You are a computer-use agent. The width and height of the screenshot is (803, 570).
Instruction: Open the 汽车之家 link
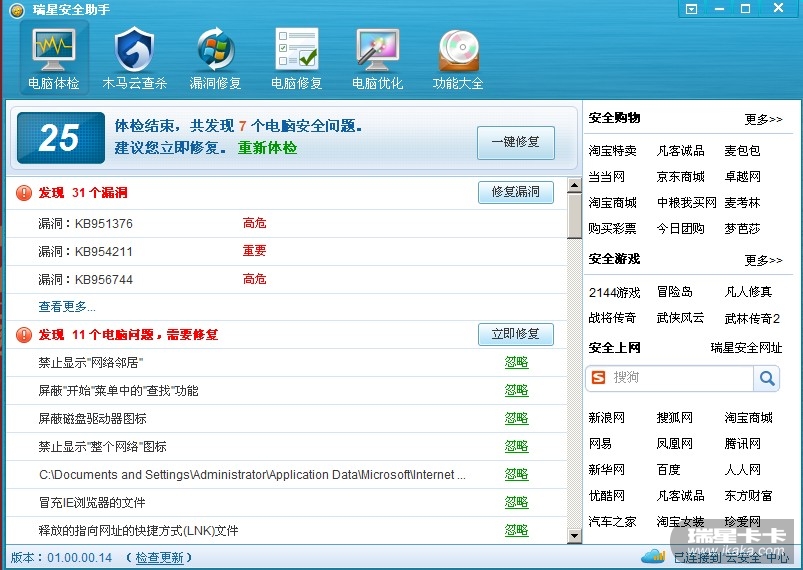pos(612,522)
